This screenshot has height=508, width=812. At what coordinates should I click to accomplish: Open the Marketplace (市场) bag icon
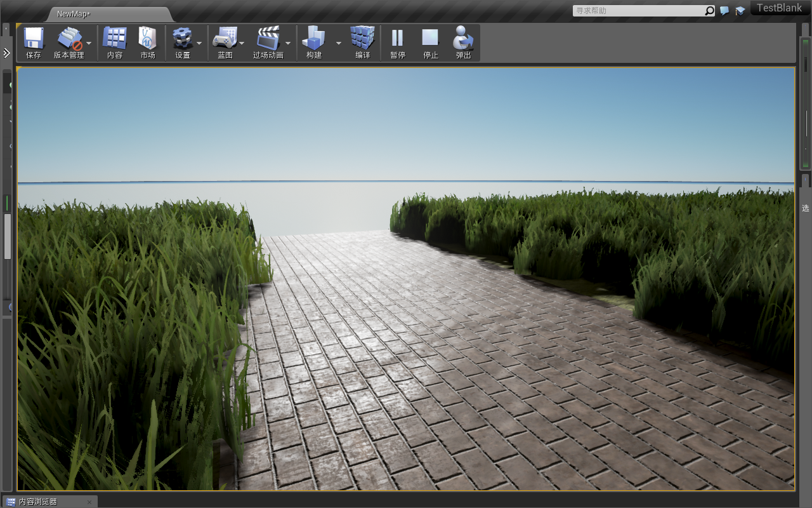[148, 39]
